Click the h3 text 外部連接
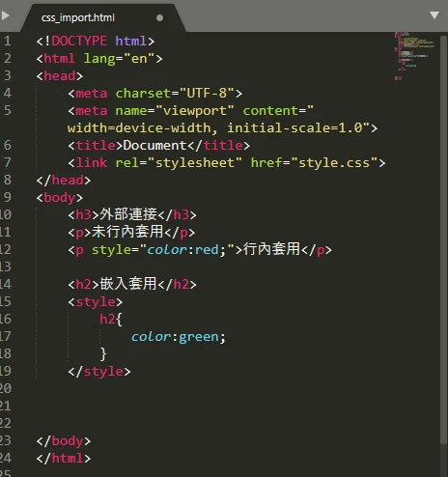This screenshot has height=477, width=448. [x=128, y=214]
